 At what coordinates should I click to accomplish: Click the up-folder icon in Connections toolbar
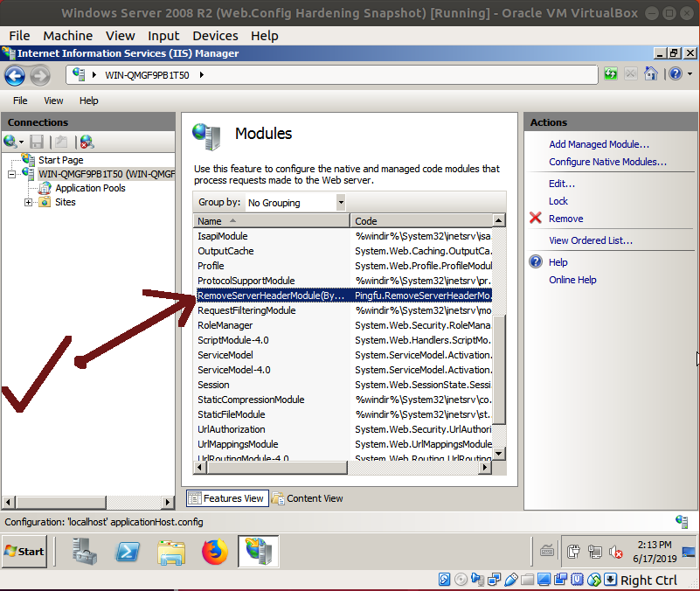click(61, 142)
